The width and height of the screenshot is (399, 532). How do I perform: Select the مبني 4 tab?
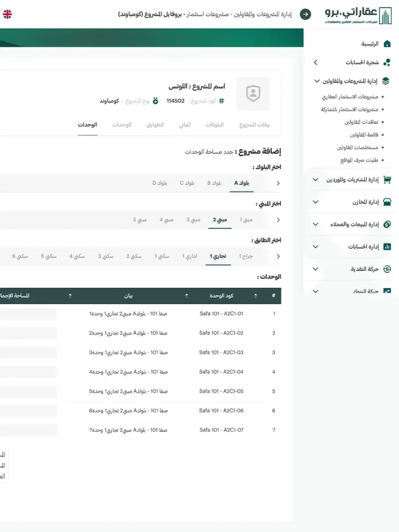[167, 220]
